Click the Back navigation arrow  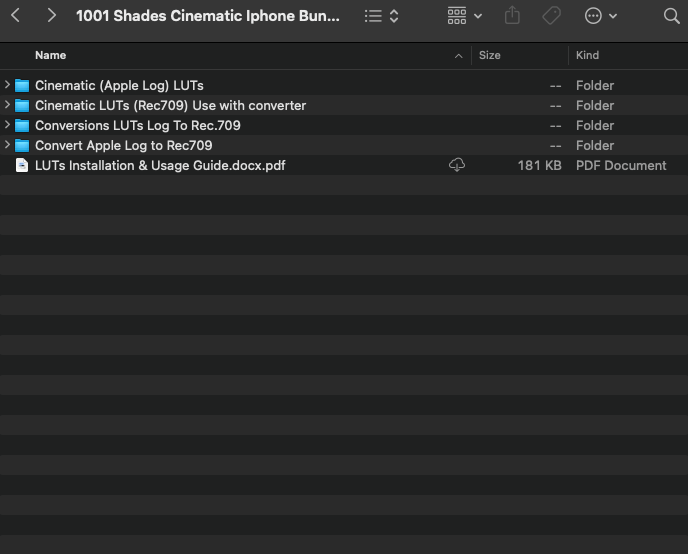point(16,16)
